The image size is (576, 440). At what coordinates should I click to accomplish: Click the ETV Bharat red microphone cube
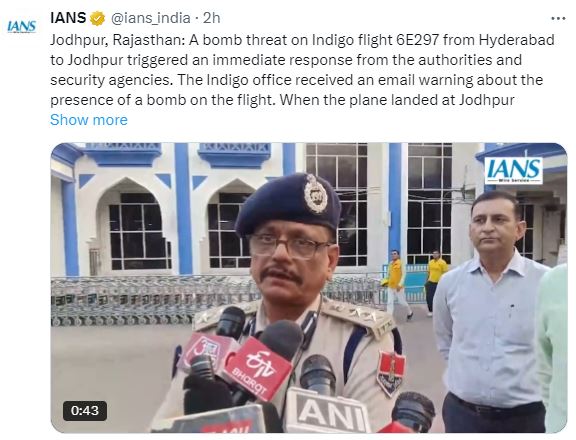pyautogui.click(x=253, y=368)
